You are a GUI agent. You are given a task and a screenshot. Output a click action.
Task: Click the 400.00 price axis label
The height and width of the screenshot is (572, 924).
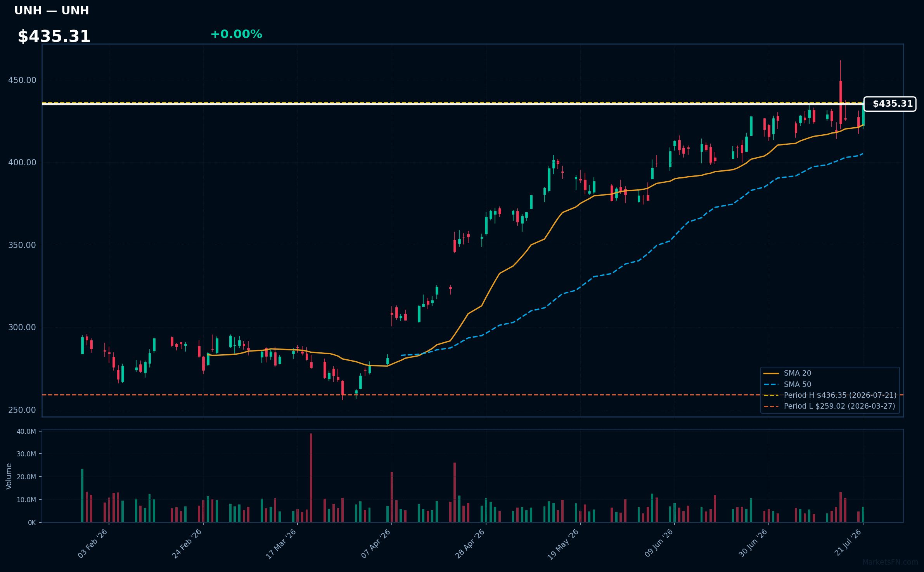(22, 163)
